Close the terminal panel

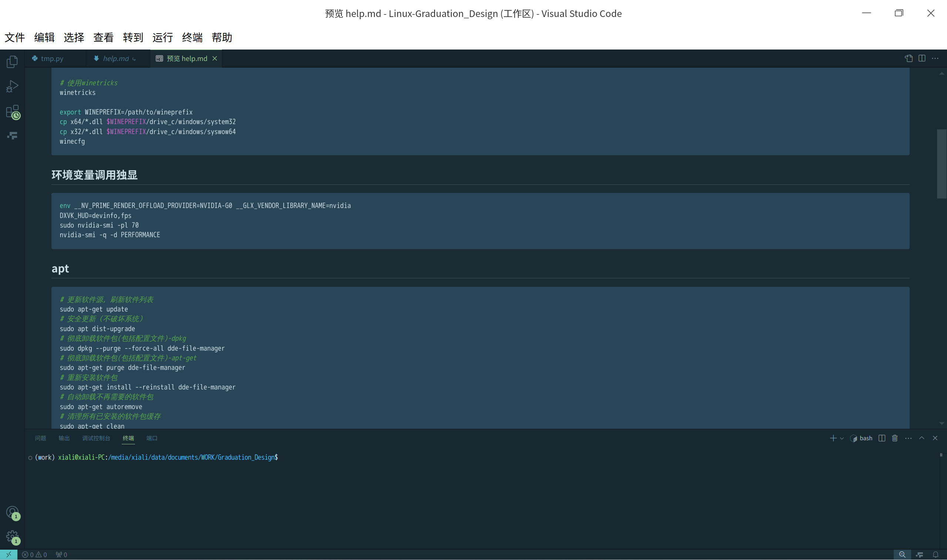pos(935,438)
